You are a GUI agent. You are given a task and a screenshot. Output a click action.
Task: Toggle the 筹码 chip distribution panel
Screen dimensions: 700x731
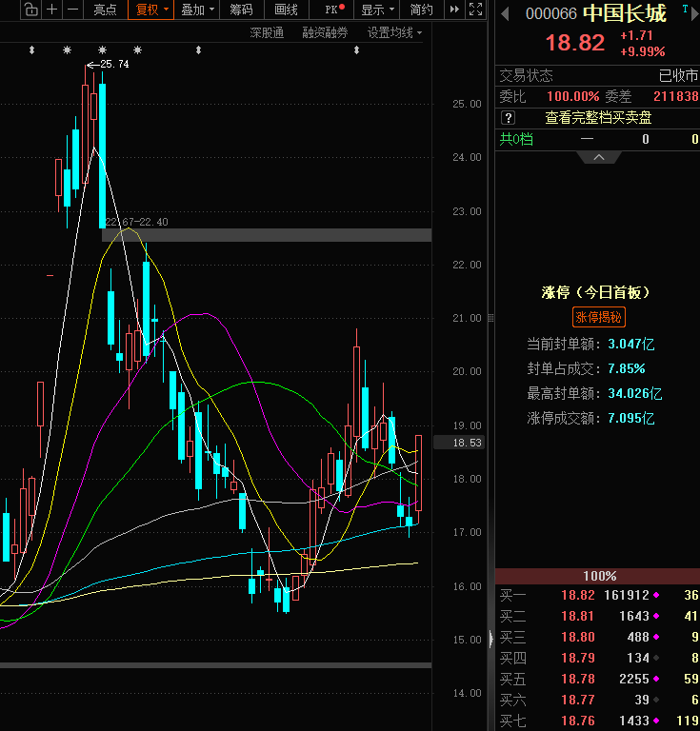241,10
